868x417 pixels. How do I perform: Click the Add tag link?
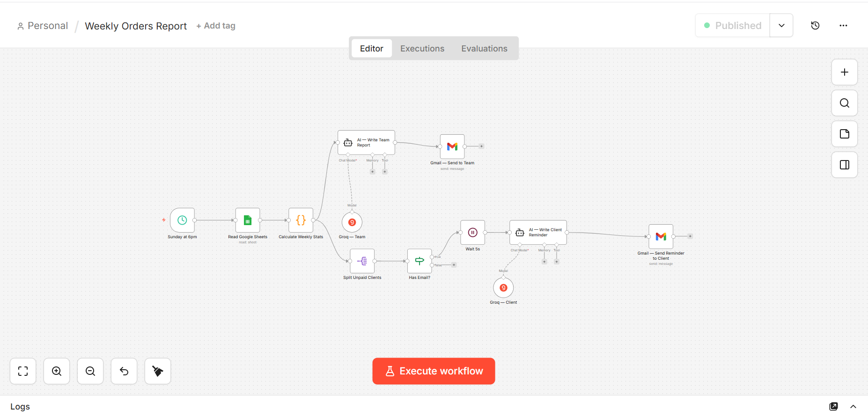point(216,26)
